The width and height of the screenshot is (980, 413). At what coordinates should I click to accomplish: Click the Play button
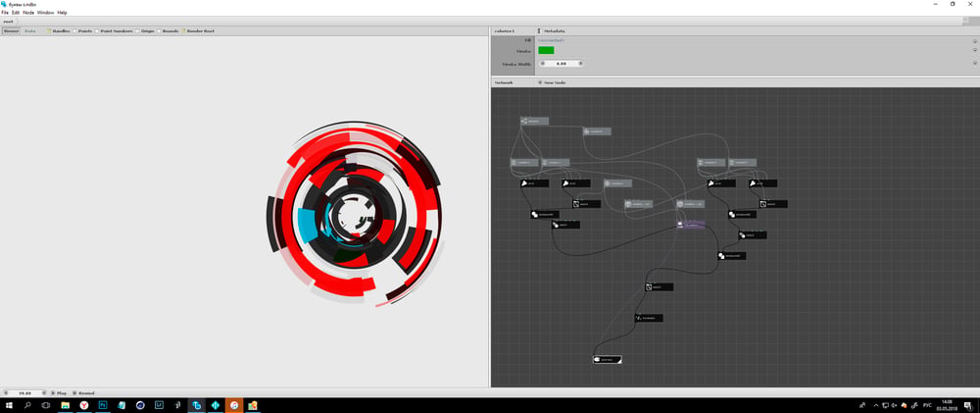pyautogui.click(x=58, y=393)
